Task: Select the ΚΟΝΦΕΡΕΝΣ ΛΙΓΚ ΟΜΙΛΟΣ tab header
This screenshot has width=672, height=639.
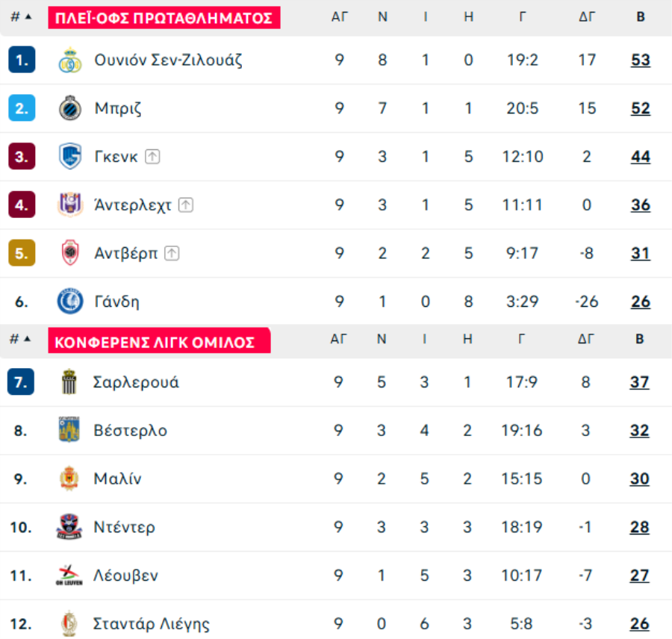Action: coord(159,340)
